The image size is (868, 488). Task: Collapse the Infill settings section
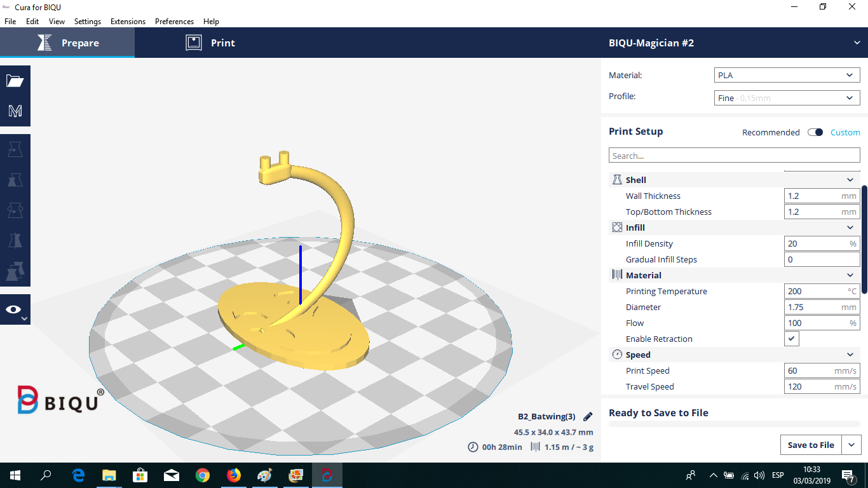point(850,227)
